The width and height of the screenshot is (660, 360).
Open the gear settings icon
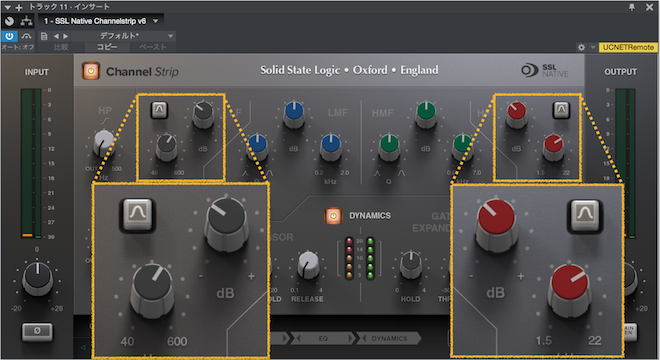[581, 48]
